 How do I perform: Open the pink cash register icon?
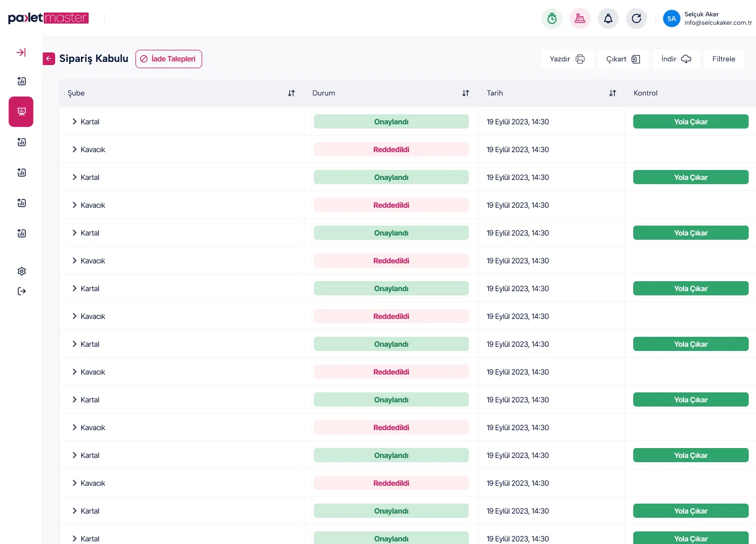coord(580,18)
